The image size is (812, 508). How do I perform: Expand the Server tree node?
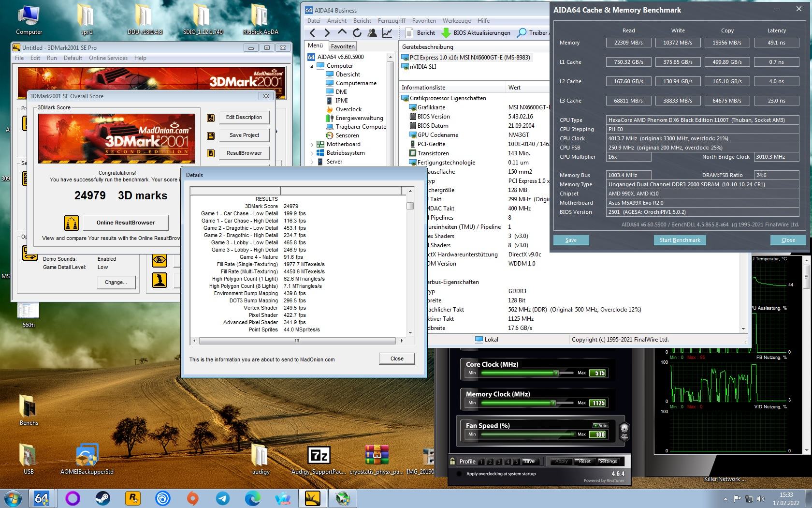pos(312,162)
